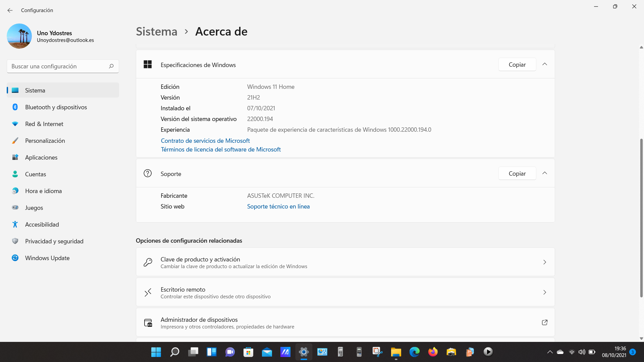Open Bluetooth y dispositivos settings
Screen dimensions: 644x362
[56, 107]
